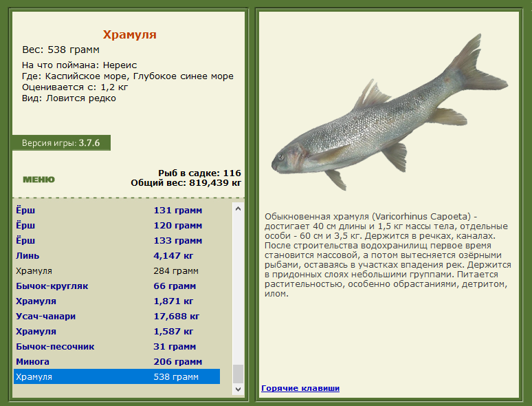Select the Бычок-кругляк 66 грамм row
This screenshot has width=532, height=406.
coord(117,286)
